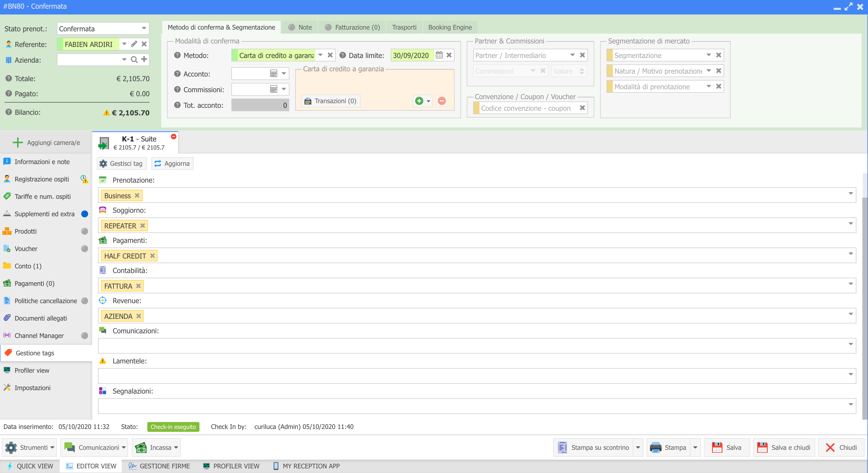Click the green add transaction plus icon
Screen dimensions: 868x473
coord(419,101)
